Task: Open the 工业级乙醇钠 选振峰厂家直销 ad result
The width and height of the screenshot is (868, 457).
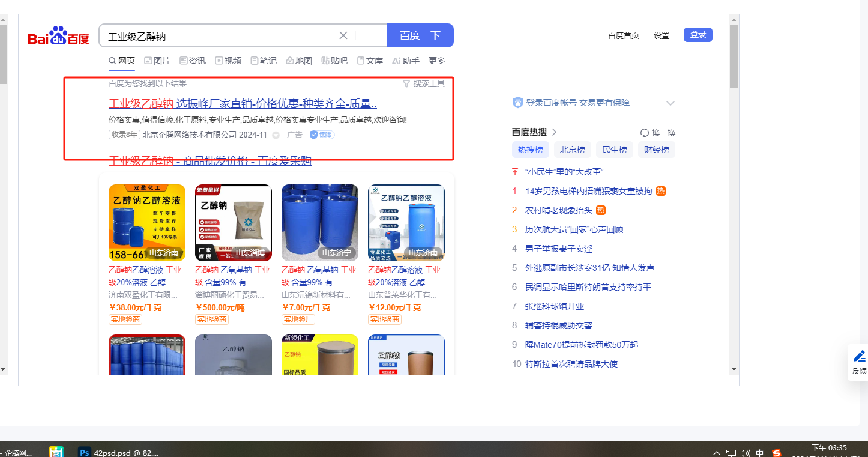Action: pyautogui.click(x=243, y=103)
